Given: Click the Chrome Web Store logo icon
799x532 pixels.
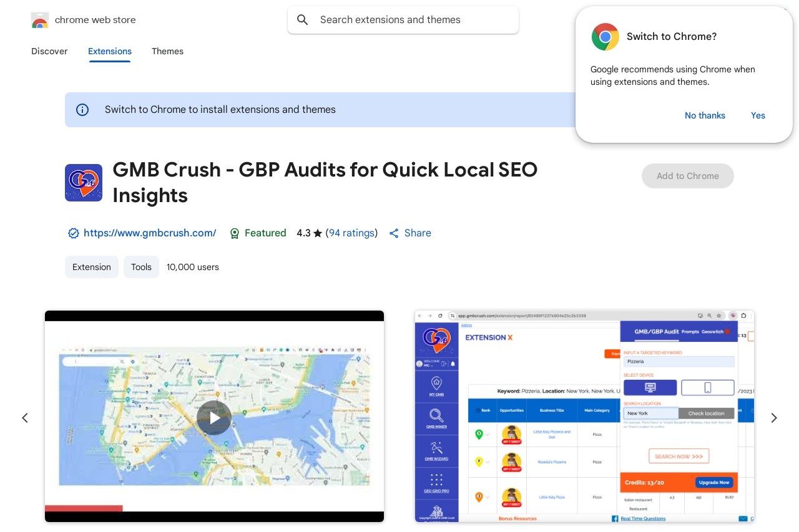Looking at the screenshot, I should tap(40, 20).
